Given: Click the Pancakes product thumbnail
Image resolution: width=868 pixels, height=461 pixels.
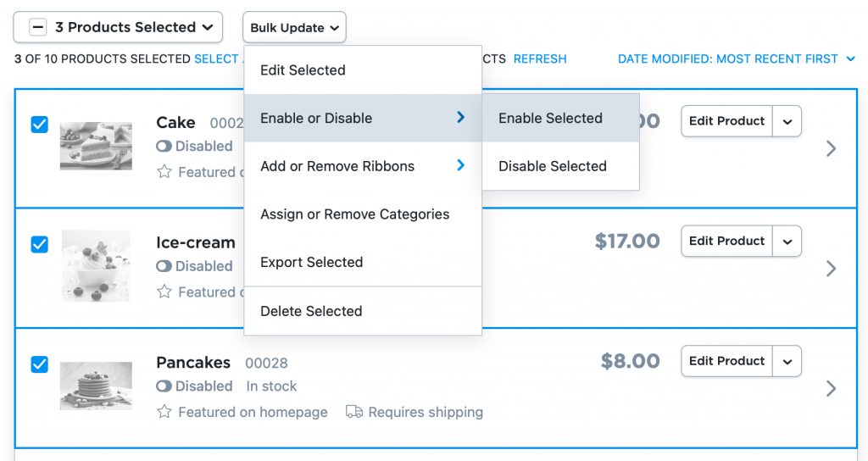Looking at the screenshot, I should pyautogui.click(x=96, y=386).
